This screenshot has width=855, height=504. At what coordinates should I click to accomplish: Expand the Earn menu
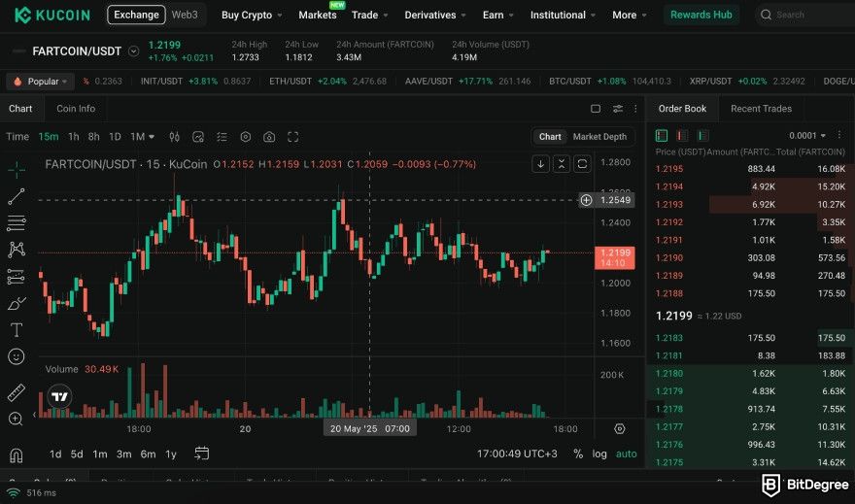pyautogui.click(x=497, y=16)
